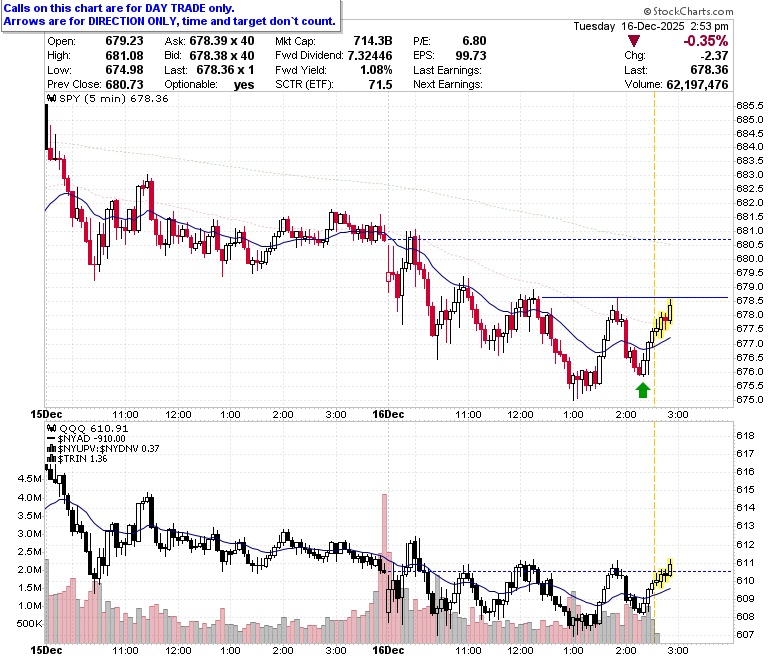Click the bar icon beside $NYUPV:$NYDNV
Screen dimensions: 780x659
[51, 449]
